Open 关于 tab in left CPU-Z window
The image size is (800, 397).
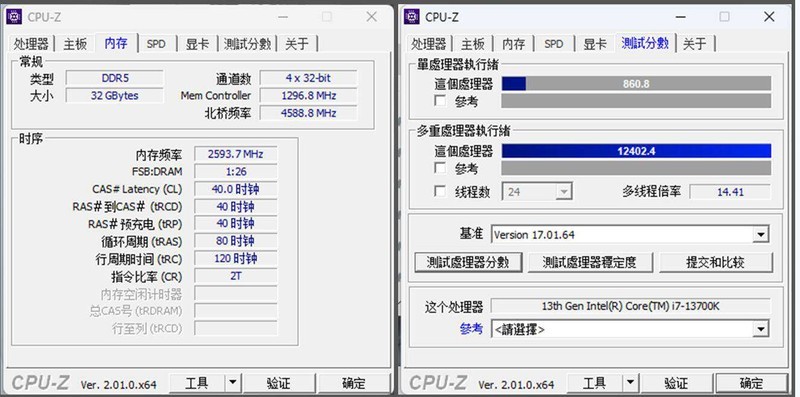coord(297,44)
